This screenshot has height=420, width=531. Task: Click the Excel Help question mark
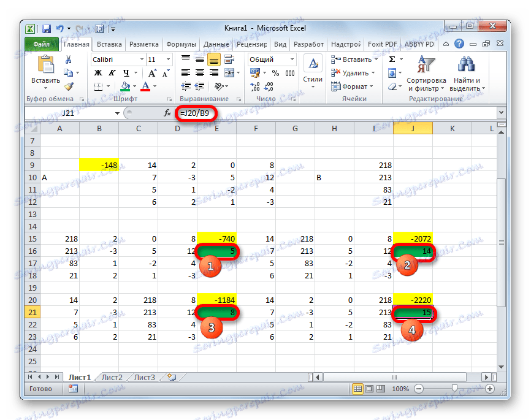pos(459,44)
